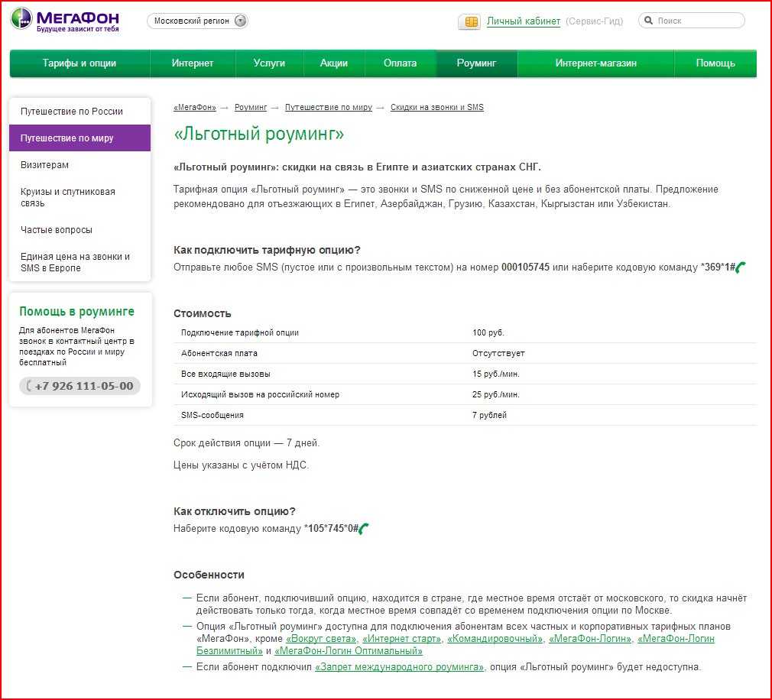This screenshot has height=700, width=772.
Task: Click the Путешествие по миру breadcrumb link
Action: 329,107
